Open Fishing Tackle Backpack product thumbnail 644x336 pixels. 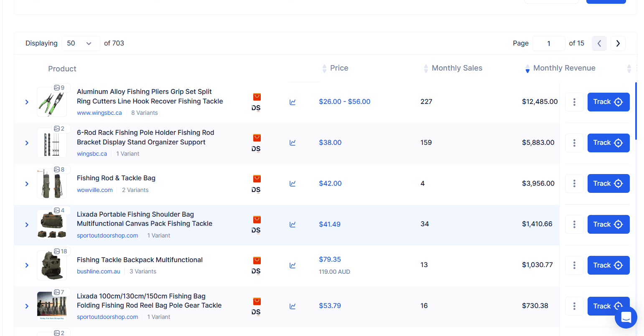click(52, 265)
